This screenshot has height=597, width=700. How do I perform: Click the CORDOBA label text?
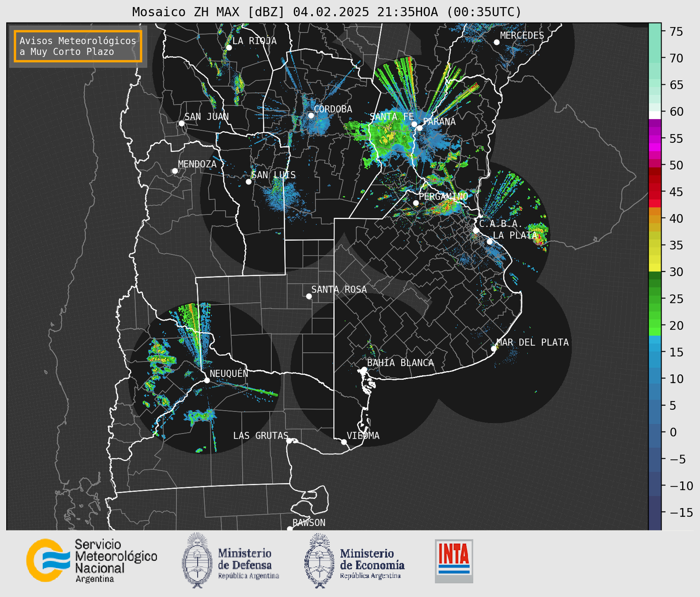[333, 109]
